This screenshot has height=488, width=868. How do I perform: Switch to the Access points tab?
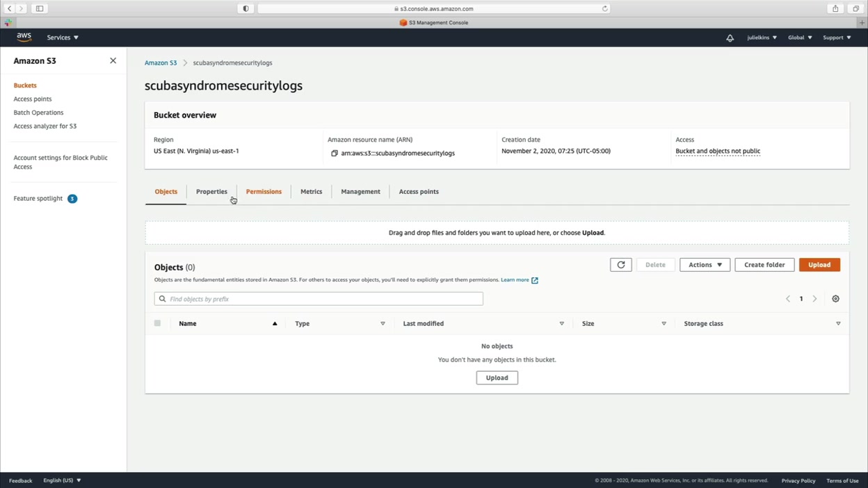419,192
